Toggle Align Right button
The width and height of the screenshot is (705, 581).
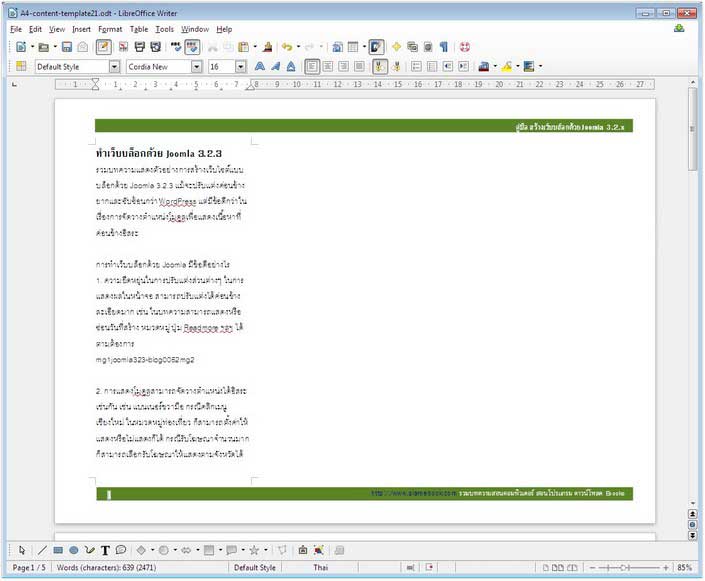344,67
